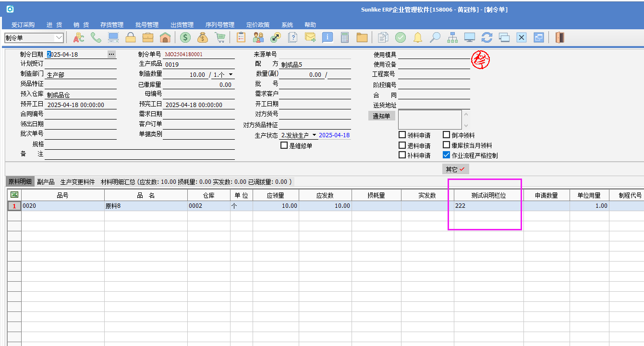Click the 其它 button
644x346 pixels.
click(455, 169)
